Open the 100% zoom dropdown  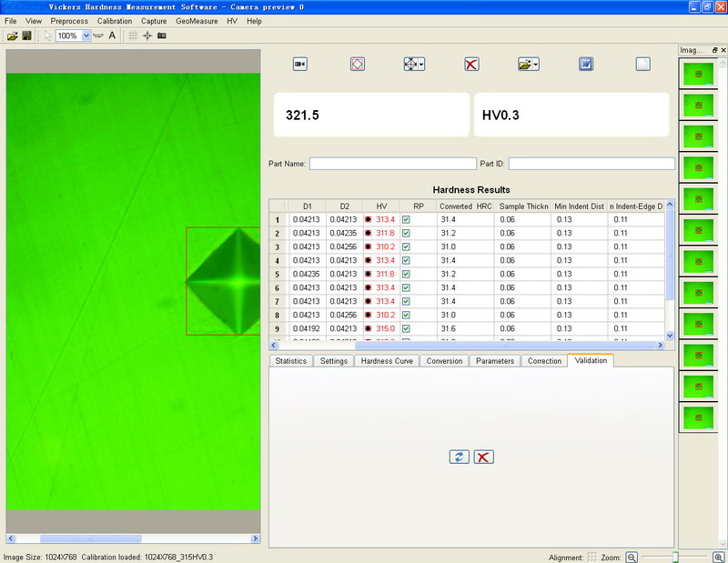click(x=86, y=35)
